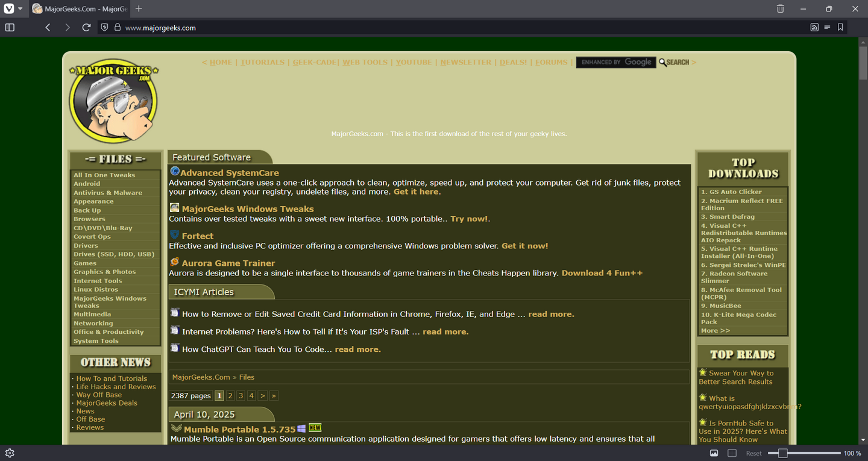This screenshot has height=461, width=868.
Task: Expand the dropdown arrow beside Vivaldi icon
Action: tap(20, 8)
